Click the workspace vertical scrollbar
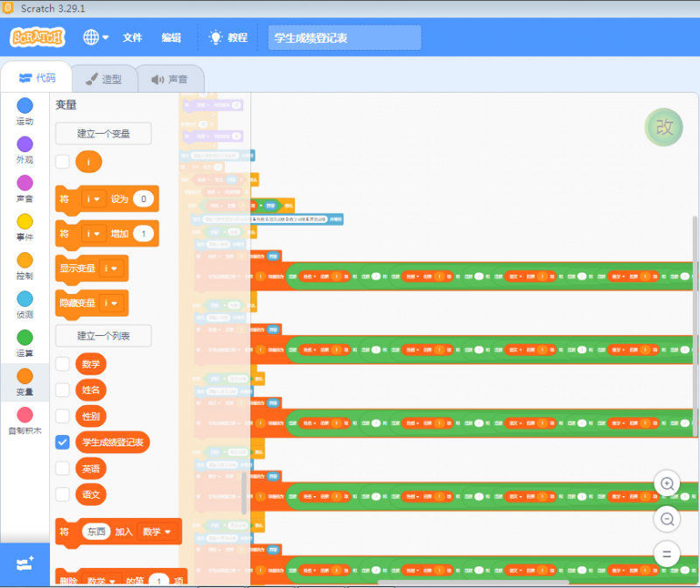Viewport: 700px width, 588px height. [695, 325]
